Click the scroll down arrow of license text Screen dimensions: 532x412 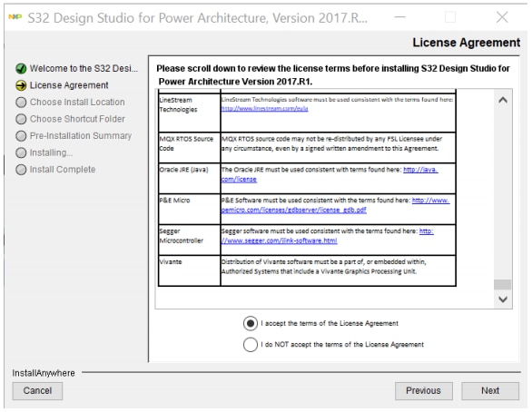click(503, 299)
